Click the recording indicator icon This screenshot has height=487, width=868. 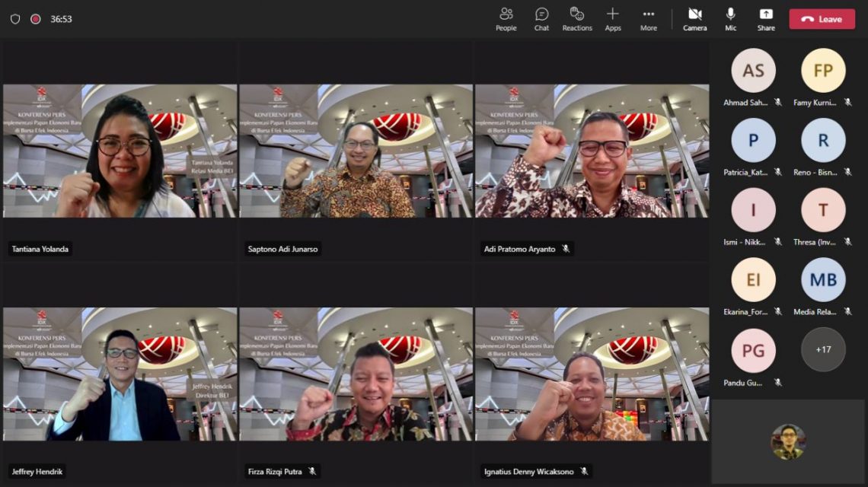tap(36, 19)
